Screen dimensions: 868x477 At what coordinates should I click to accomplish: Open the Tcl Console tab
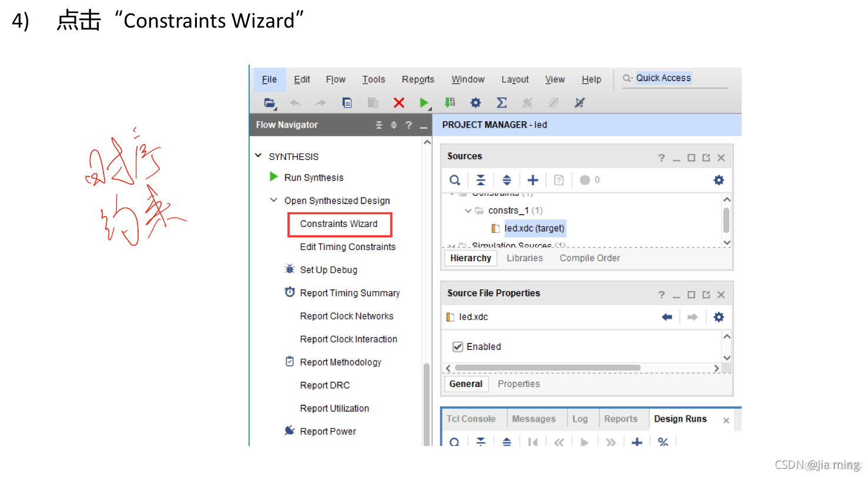(x=471, y=419)
